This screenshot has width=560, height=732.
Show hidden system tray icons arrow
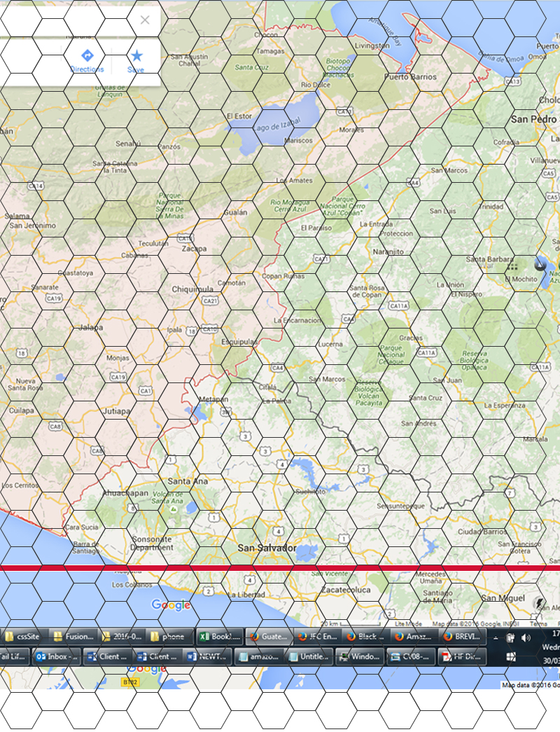496,637
